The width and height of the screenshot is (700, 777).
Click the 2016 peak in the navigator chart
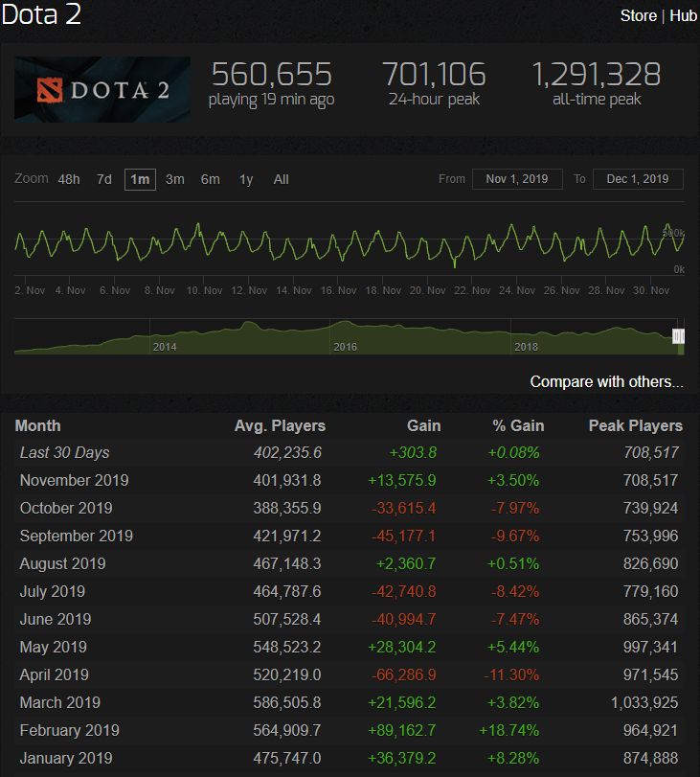pos(344,324)
